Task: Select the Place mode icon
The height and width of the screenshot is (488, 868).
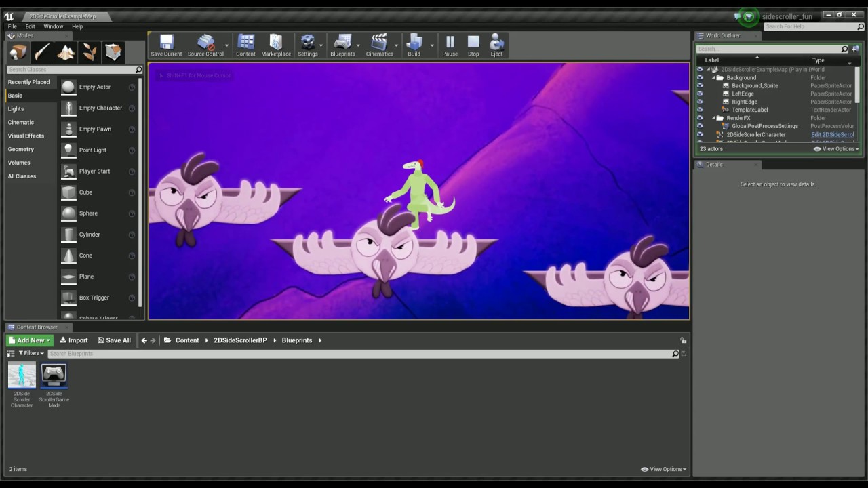Action: (x=18, y=52)
